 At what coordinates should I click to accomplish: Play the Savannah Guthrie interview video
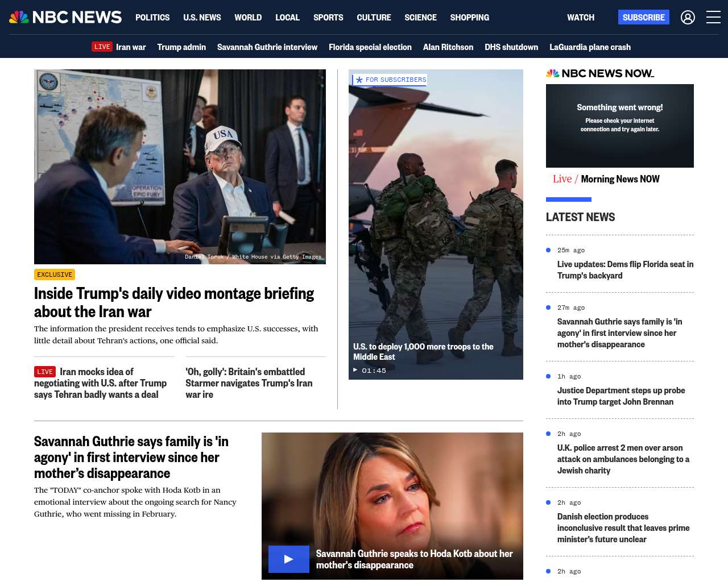click(288, 559)
